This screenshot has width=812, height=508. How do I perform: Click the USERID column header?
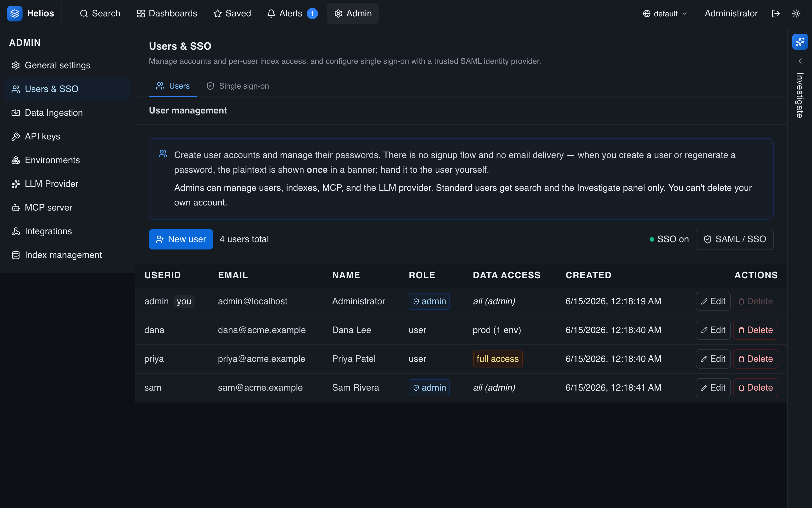[163, 275]
